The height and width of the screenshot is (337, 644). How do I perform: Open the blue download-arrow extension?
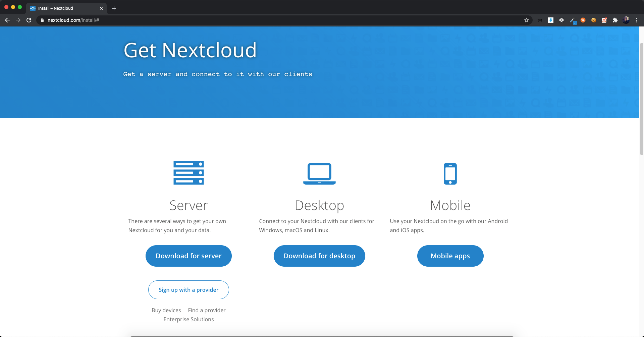tap(550, 20)
